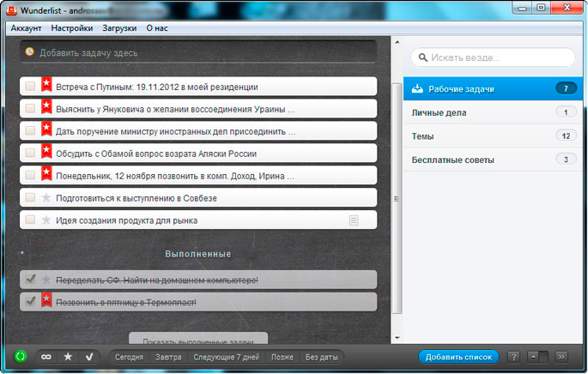Click 'Подготовиться к выступлению в Совбезе' text
The image size is (588, 374).
[x=136, y=198]
